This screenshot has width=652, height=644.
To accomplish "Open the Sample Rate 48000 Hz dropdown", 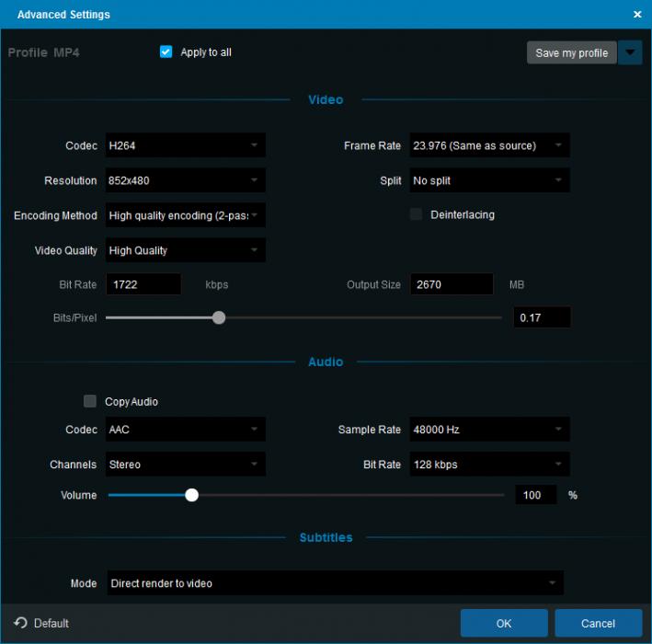I will click(x=488, y=430).
